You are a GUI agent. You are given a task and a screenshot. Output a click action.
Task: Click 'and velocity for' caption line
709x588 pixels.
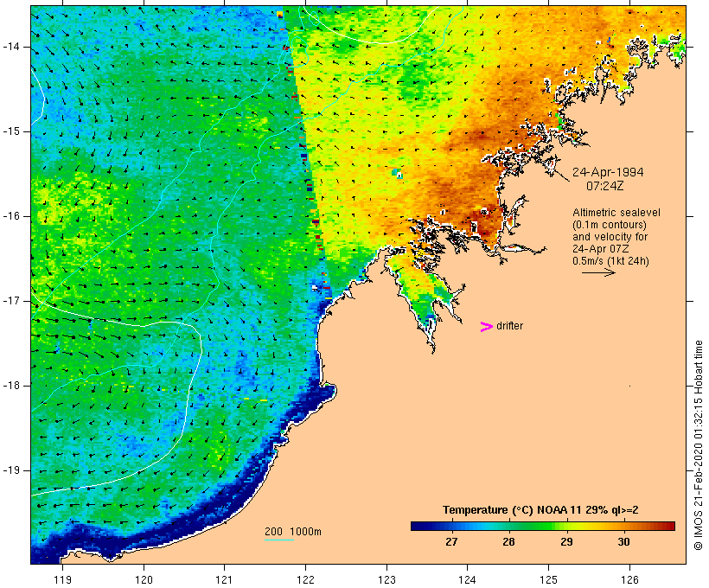610,237
